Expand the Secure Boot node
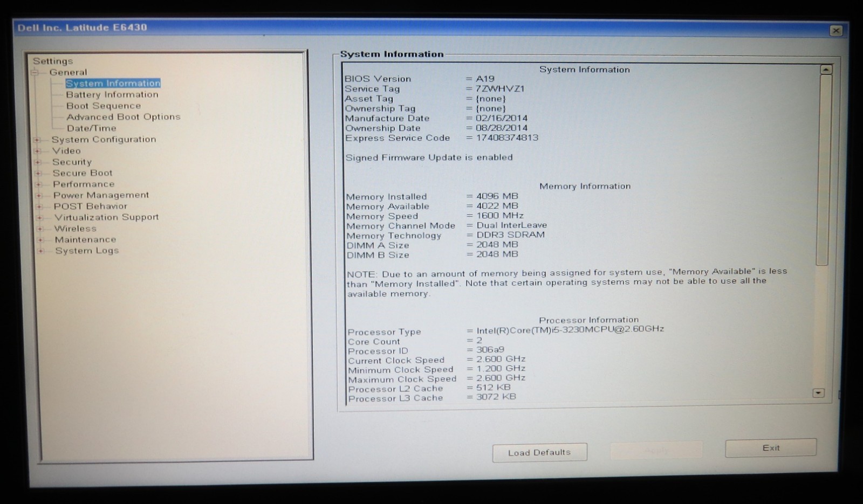This screenshot has width=863, height=504. [38, 173]
